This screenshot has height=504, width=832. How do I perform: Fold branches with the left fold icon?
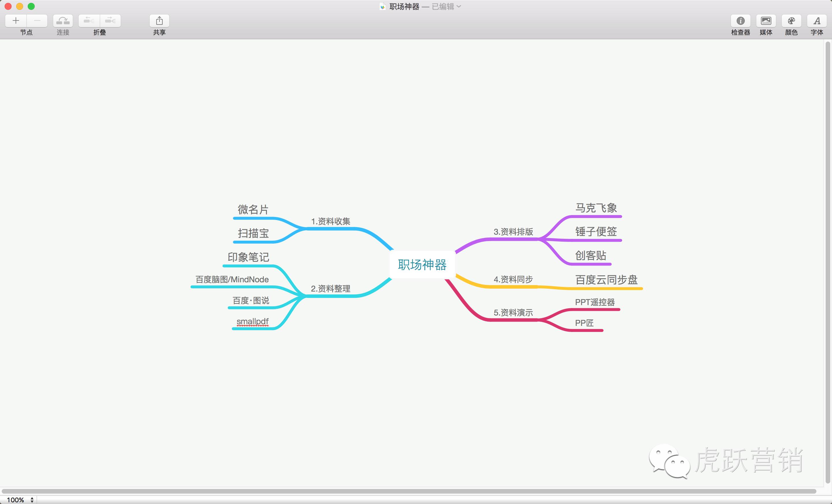[x=89, y=20]
